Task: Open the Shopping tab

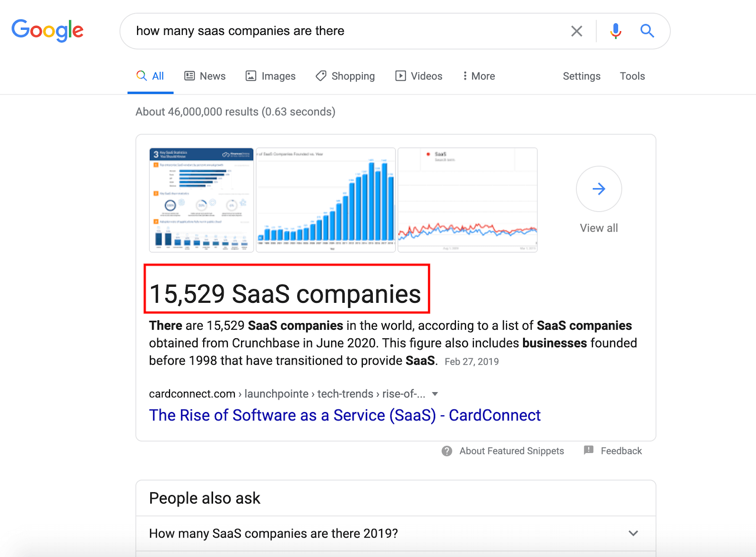Action: click(x=345, y=76)
